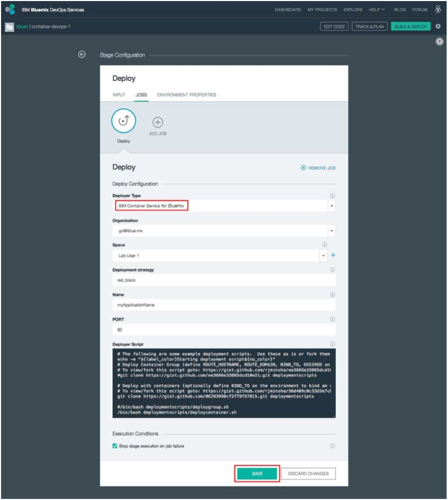448x500 pixels.
Task: Click the PORT input field
Action: click(223, 330)
